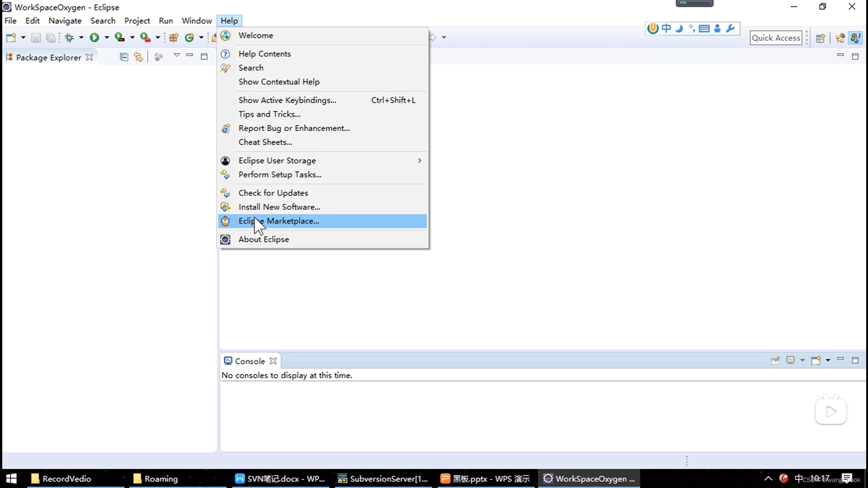Image resolution: width=868 pixels, height=488 pixels.
Task: Click the Collapse All icon in Package Explorer
Action: coord(124,57)
